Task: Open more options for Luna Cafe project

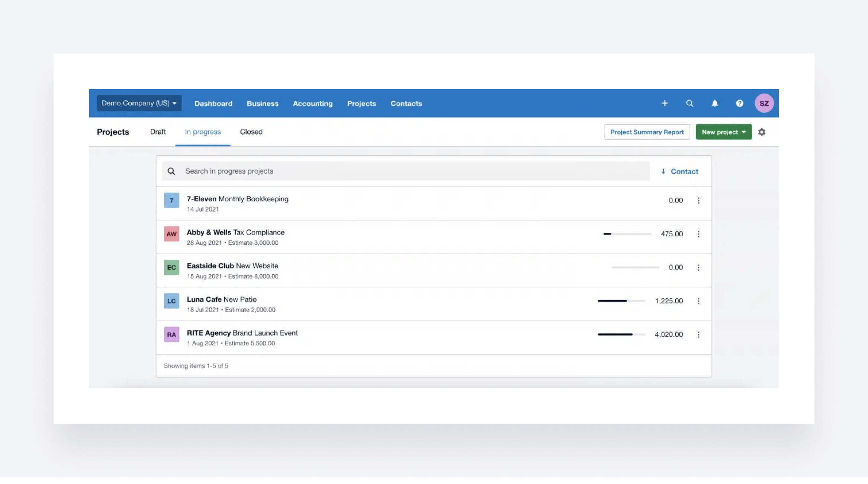Action: point(698,301)
